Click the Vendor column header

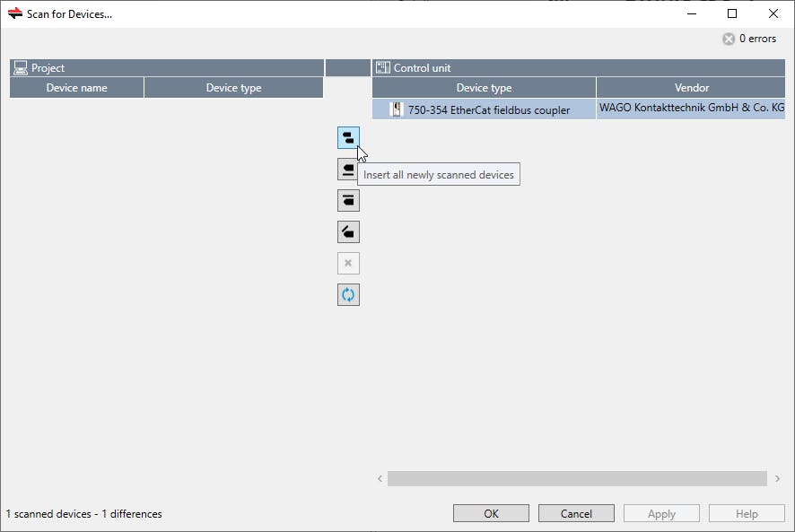(691, 88)
